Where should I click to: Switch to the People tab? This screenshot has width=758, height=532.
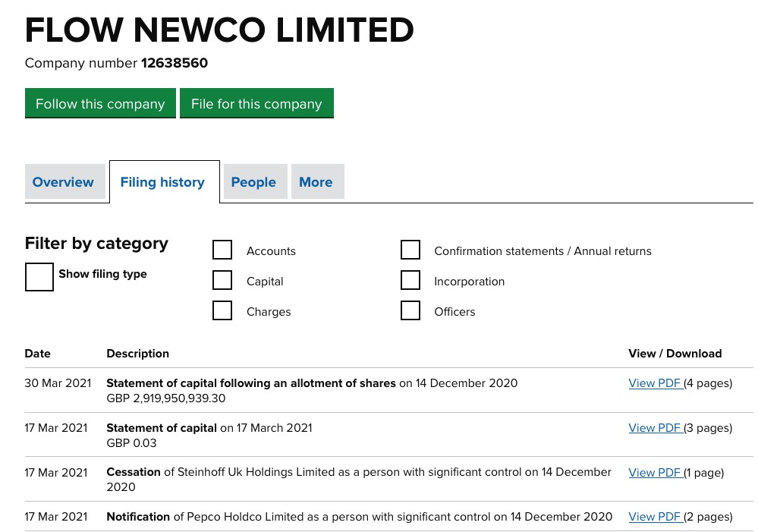pos(253,182)
